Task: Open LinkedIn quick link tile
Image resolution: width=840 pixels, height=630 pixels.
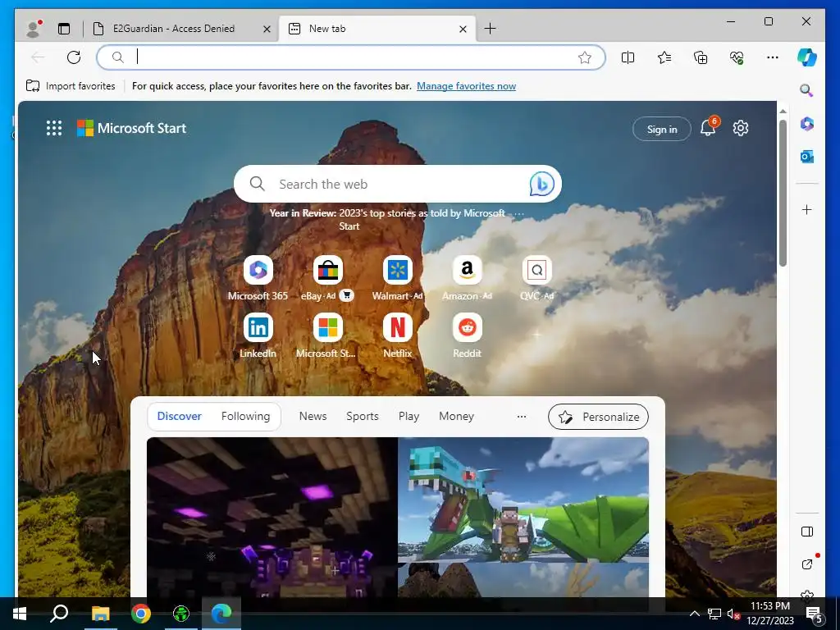Action: coord(258,336)
